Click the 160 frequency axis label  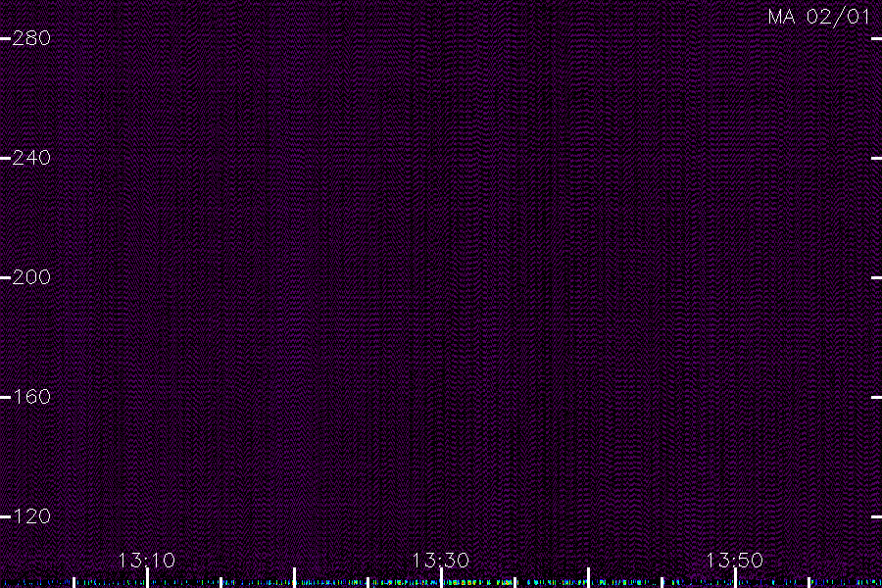click(31, 397)
